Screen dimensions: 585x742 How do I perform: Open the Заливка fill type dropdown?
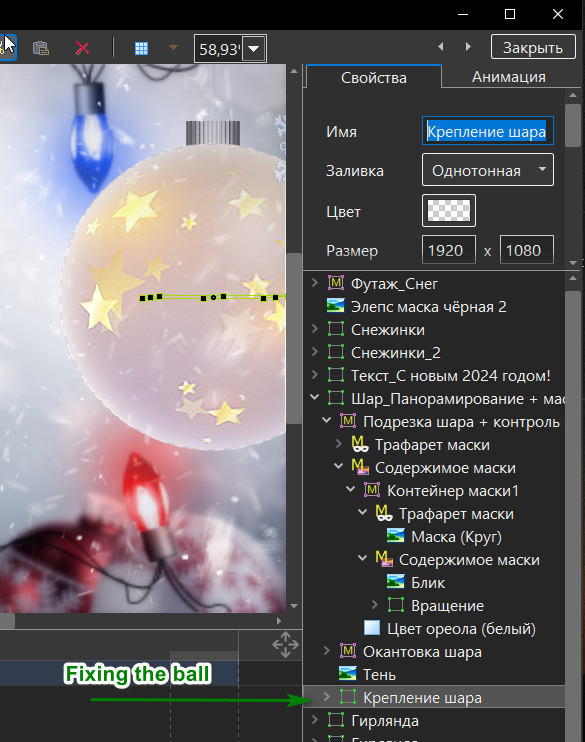pos(488,170)
